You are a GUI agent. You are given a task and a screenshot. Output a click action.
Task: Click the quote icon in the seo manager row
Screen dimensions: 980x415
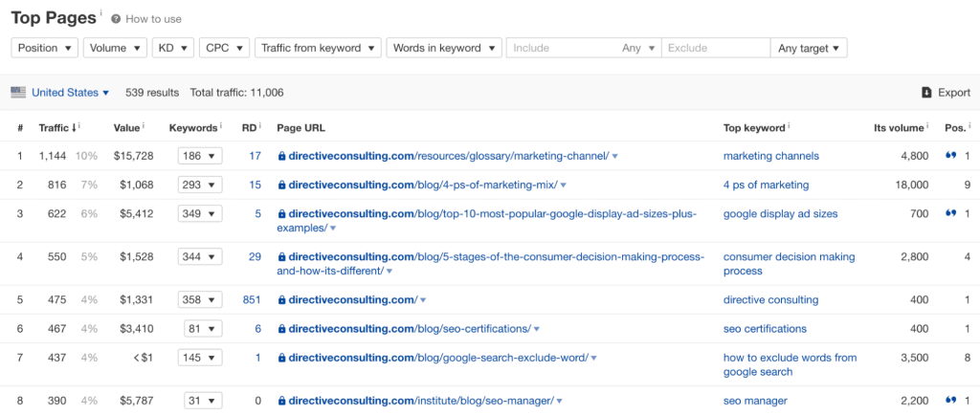[950, 400]
